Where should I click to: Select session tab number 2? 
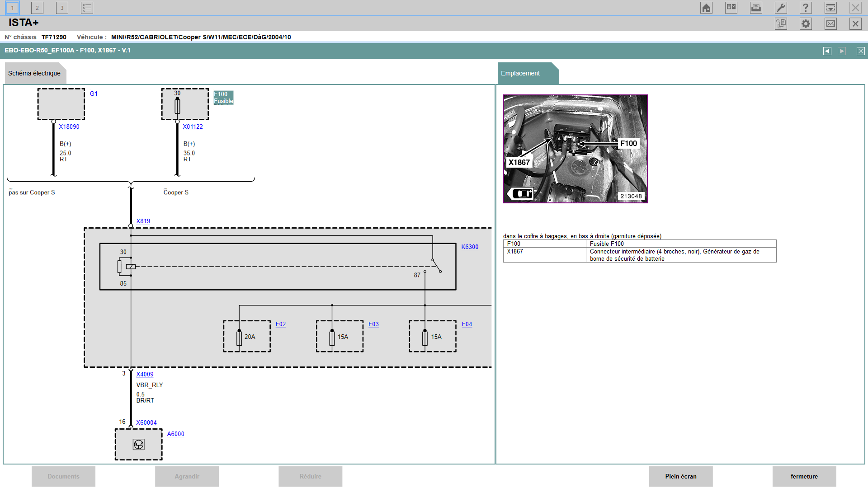(x=37, y=8)
